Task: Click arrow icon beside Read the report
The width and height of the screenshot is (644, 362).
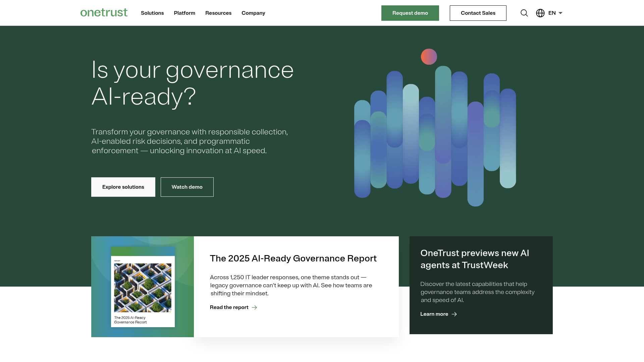Action: tap(255, 307)
